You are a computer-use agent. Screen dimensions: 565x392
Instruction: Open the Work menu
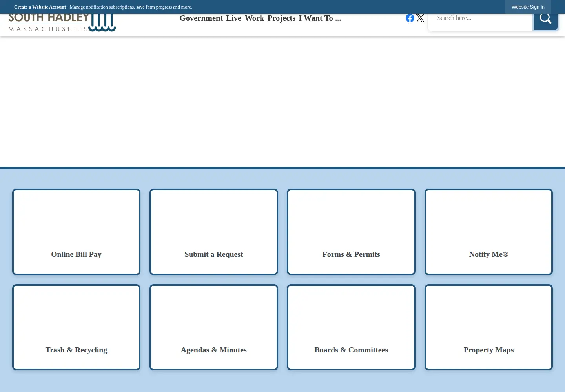coord(255,18)
